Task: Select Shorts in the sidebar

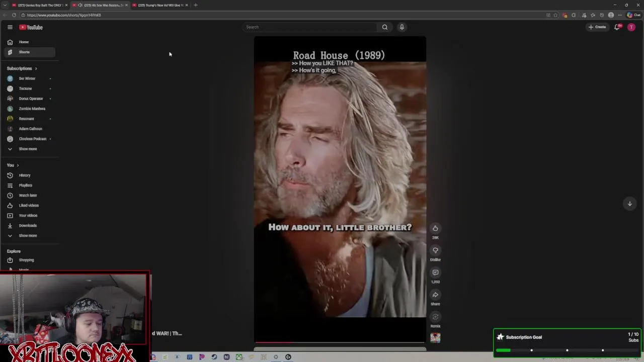Action: pyautogui.click(x=30, y=52)
